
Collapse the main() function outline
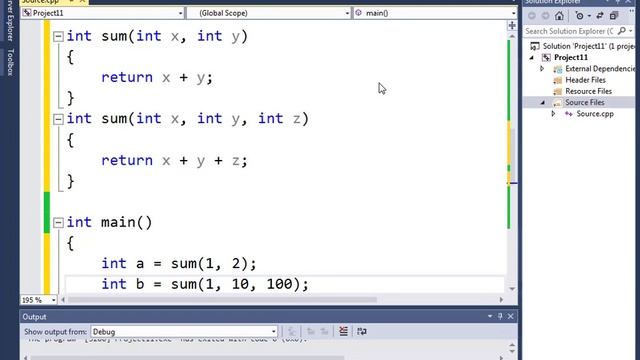58,223
